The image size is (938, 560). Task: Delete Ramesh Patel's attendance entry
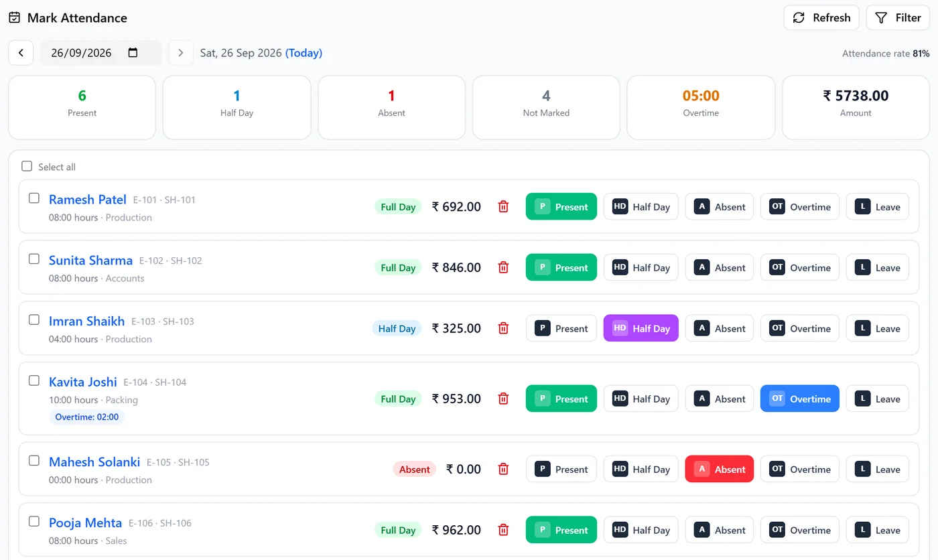tap(503, 207)
